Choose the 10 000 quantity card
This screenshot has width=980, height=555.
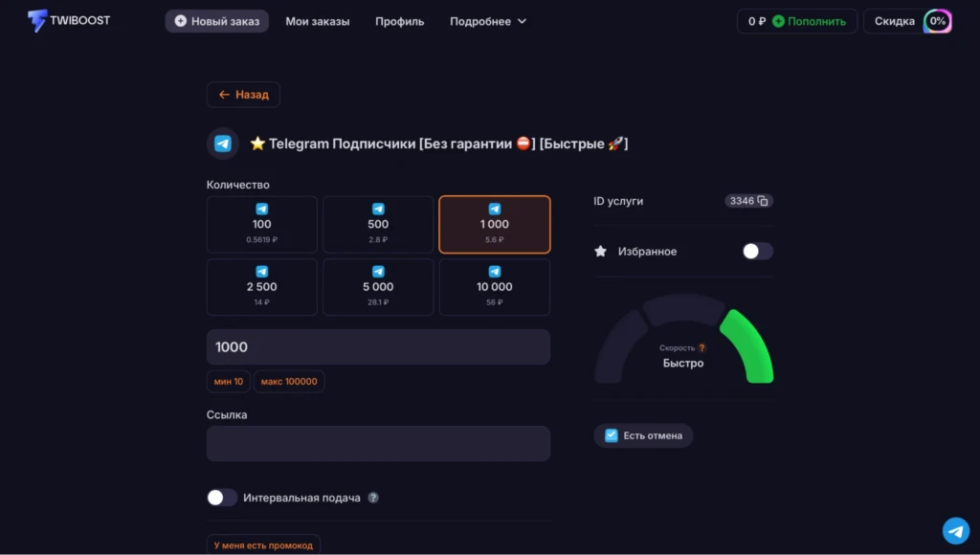(x=495, y=287)
